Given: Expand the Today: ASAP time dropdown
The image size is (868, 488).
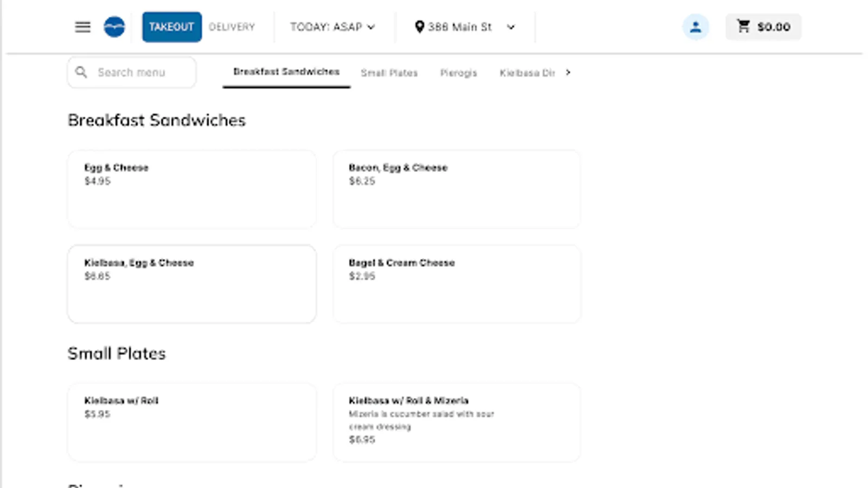Looking at the screenshot, I should (332, 27).
